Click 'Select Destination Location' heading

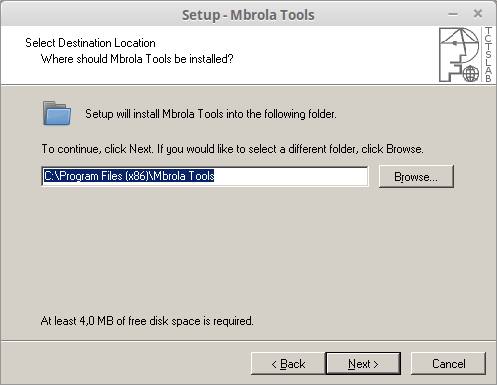90,43
